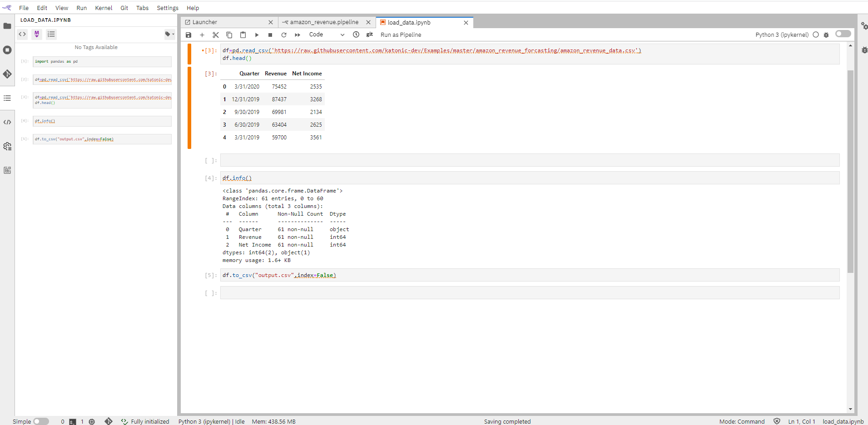Open the Git sidebar panel
Screen dimensions: 868x425
[7, 74]
